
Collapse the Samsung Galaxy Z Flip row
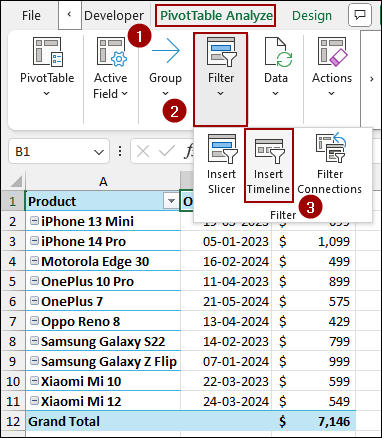[x=34, y=361]
